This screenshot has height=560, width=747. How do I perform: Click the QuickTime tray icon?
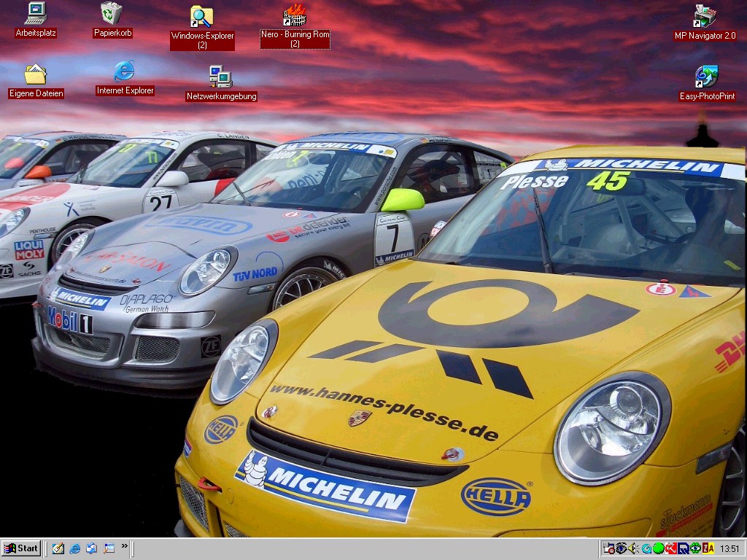point(646,548)
